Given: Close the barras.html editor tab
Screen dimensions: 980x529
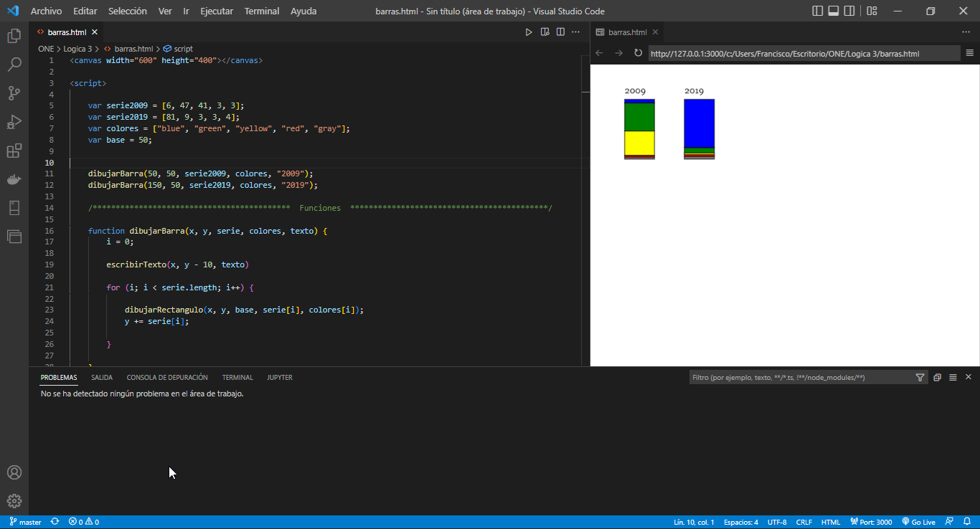Looking at the screenshot, I should click(95, 32).
